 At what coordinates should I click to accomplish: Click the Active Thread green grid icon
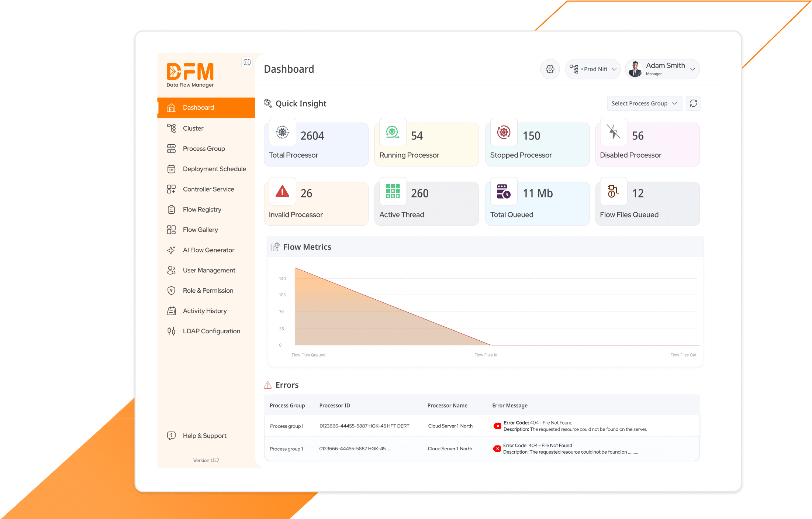click(x=393, y=191)
